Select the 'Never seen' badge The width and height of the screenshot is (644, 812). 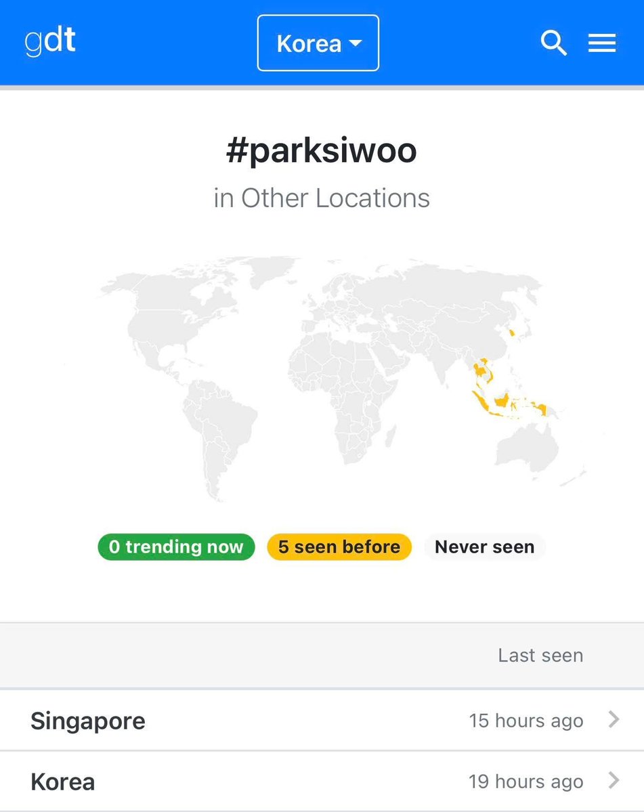click(485, 547)
